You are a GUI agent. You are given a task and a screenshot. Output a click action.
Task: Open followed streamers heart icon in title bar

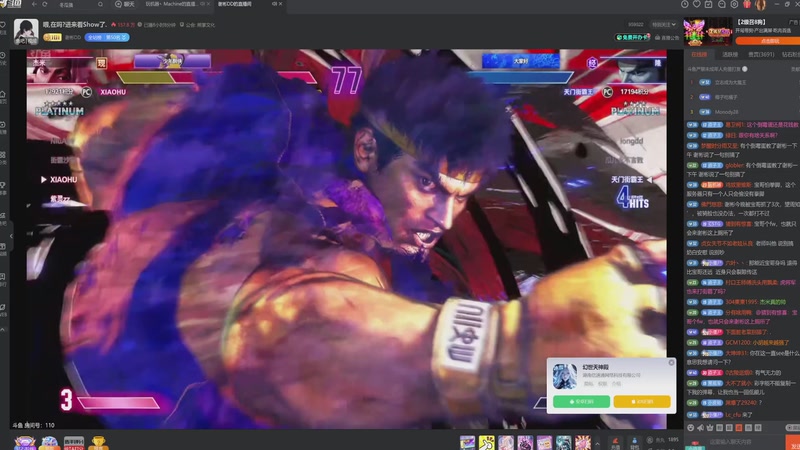696,4
